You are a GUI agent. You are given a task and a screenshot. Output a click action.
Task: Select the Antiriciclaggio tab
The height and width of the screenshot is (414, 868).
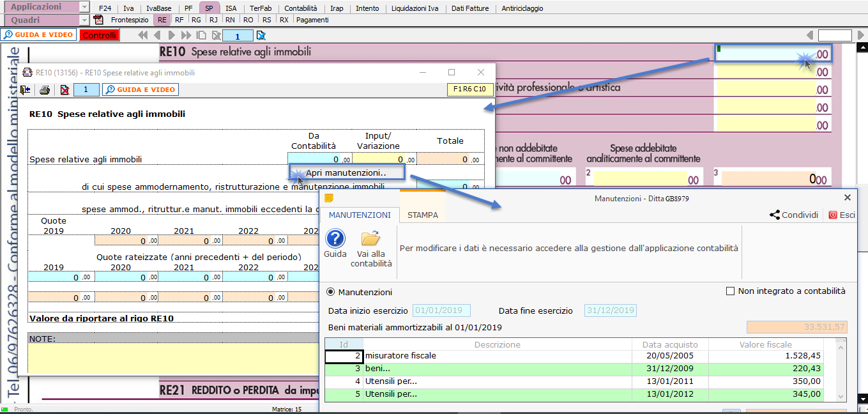[522, 8]
